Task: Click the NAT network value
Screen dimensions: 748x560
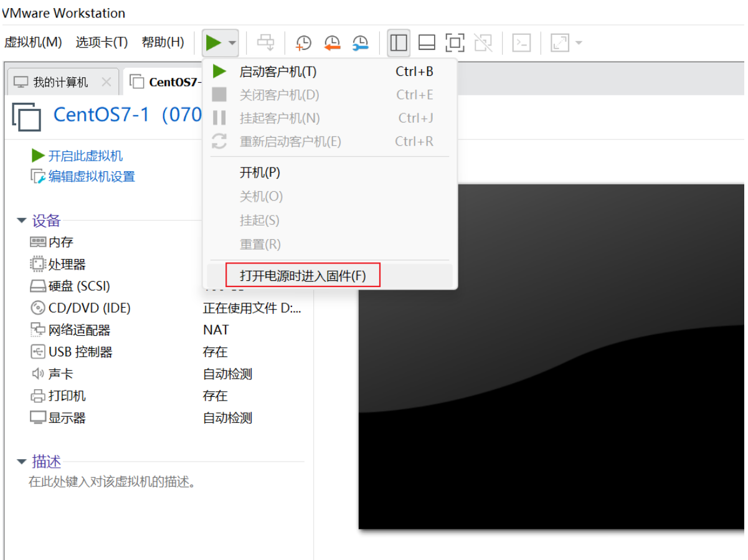Action: [x=216, y=330]
